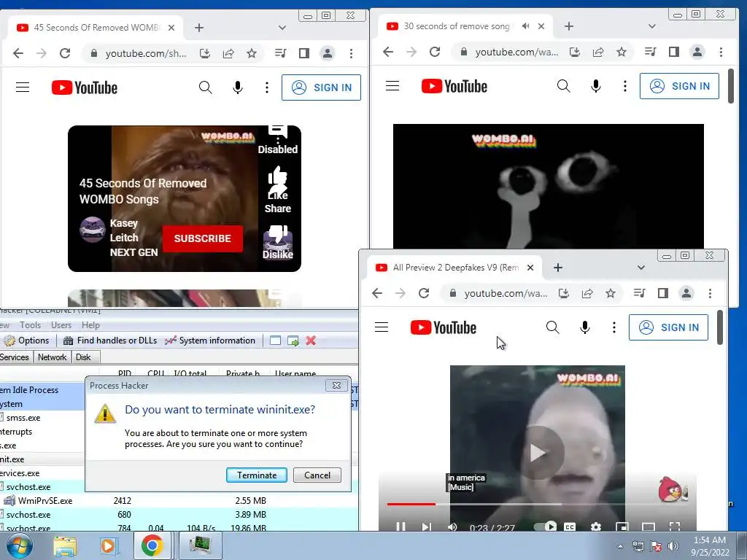Open the Chrome menu in the top-left window
Screen dimensions: 747x560
[x=351, y=53]
